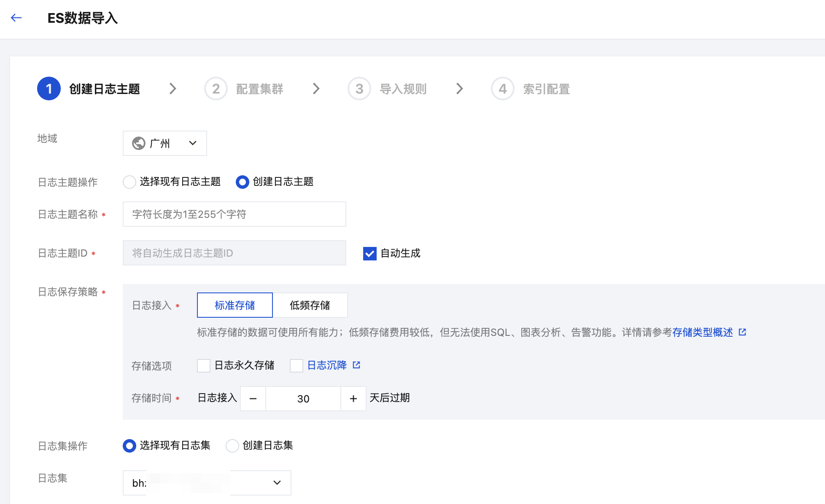Viewport: 825px width, 504px height.
Task: Click the 日志主题名称 input field
Action: [234, 214]
